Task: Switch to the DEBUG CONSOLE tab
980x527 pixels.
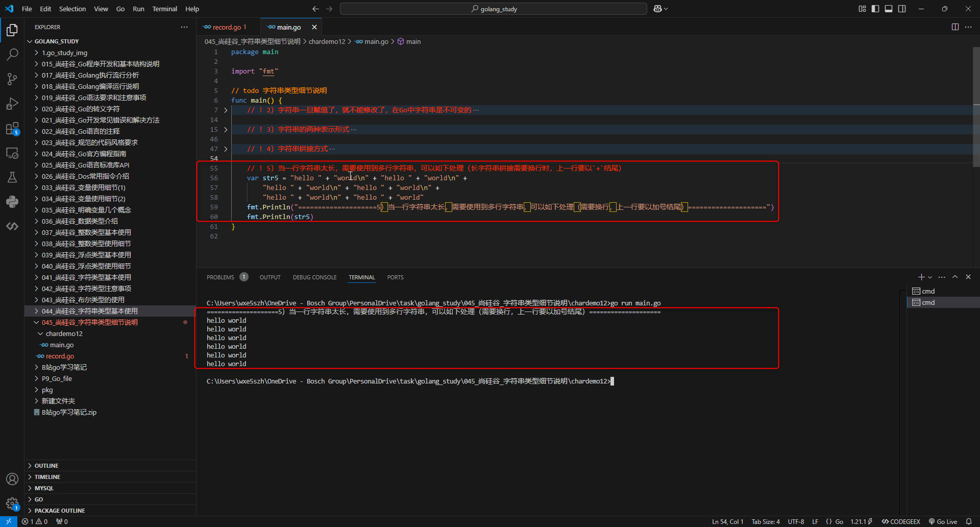Action: click(314, 277)
